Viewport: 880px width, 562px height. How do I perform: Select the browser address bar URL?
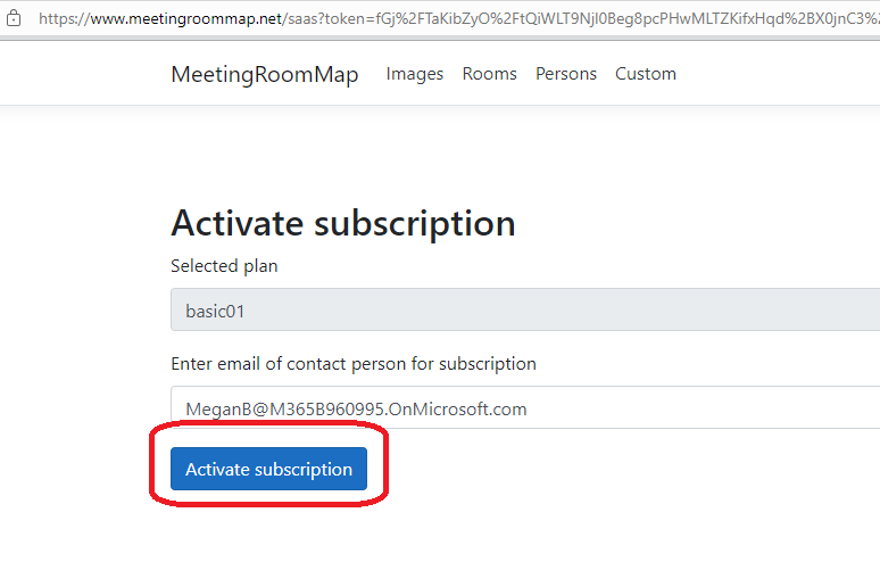pos(459,19)
